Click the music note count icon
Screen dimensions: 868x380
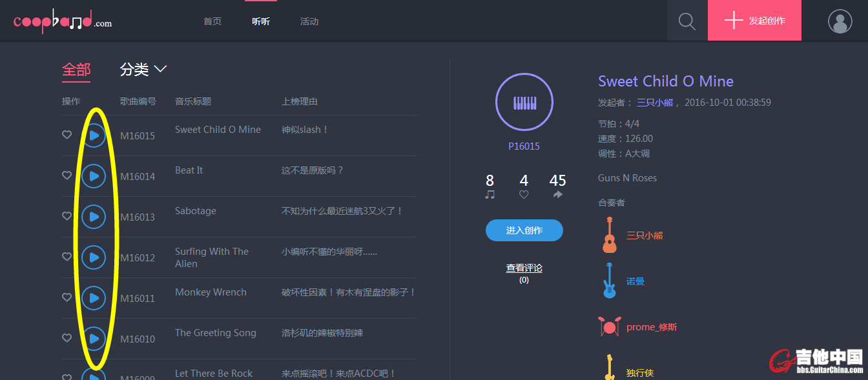pyautogui.click(x=490, y=194)
